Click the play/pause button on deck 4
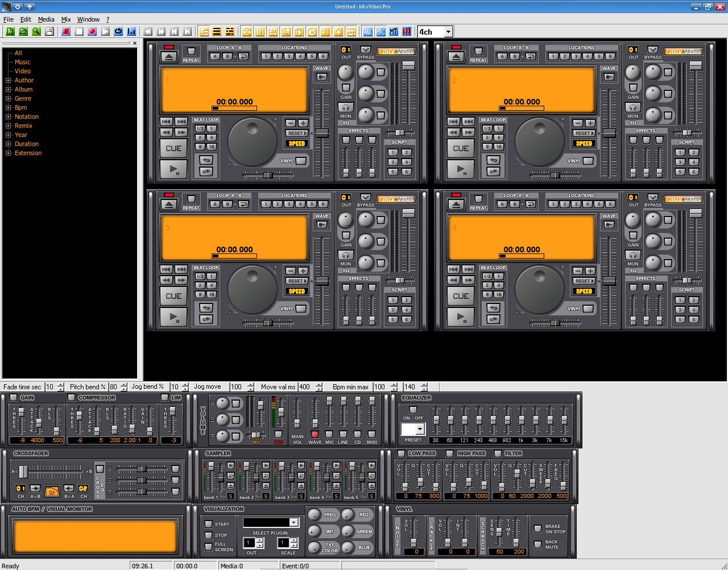Screen dimensions: 728x570 pyautogui.click(x=461, y=317)
